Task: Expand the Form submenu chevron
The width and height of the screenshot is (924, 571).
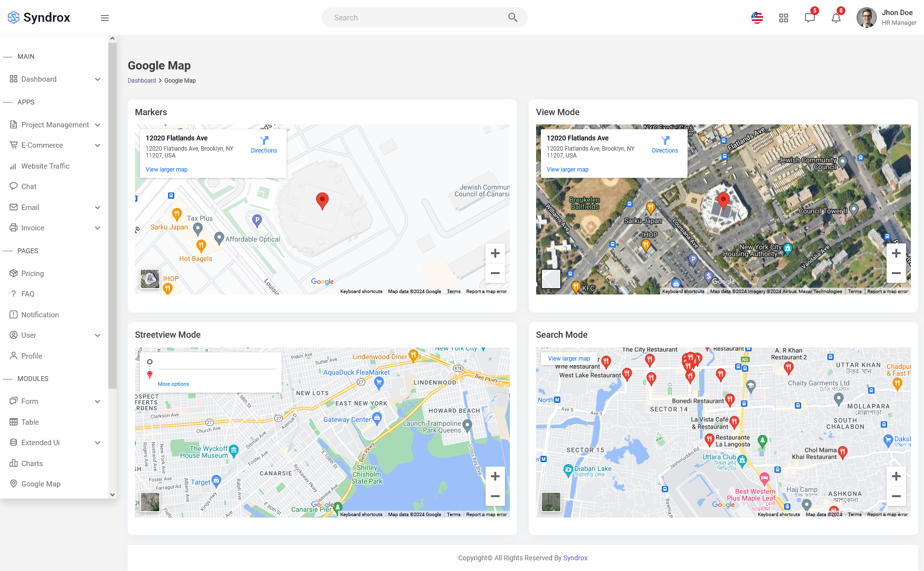Action: point(98,401)
